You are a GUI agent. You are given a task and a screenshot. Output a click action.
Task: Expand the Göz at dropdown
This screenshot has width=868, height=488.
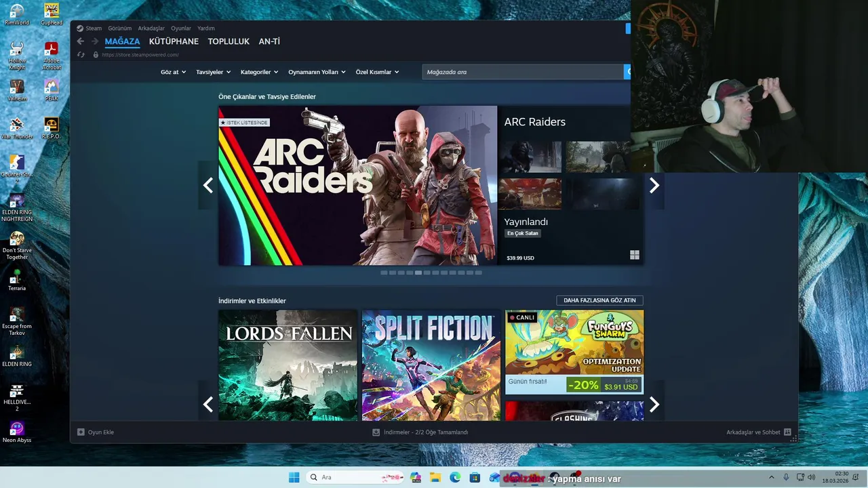(173, 72)
